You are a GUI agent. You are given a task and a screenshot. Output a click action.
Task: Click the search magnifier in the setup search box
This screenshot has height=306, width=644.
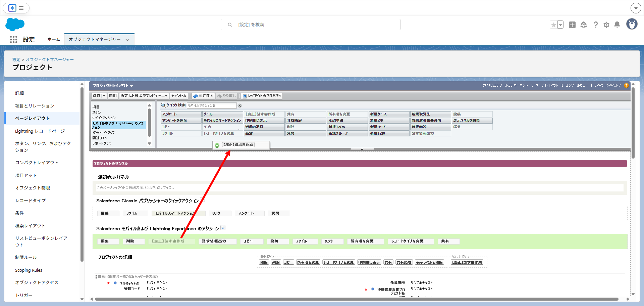click(x=230, y=25)
